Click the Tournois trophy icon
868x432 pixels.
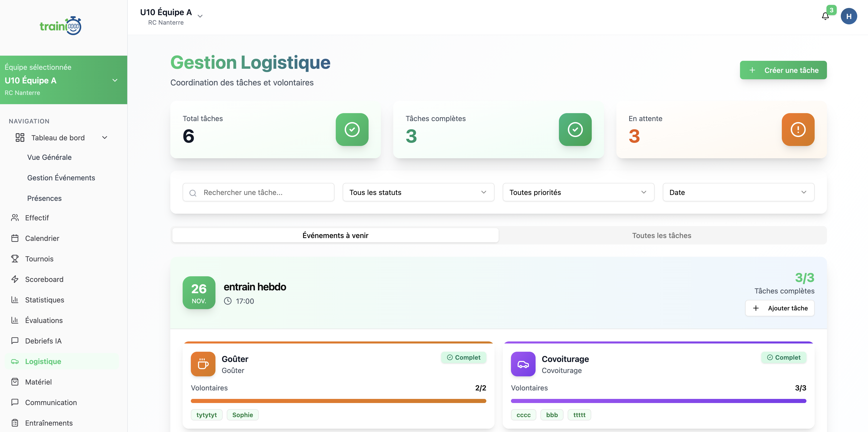tap(15, 259)
